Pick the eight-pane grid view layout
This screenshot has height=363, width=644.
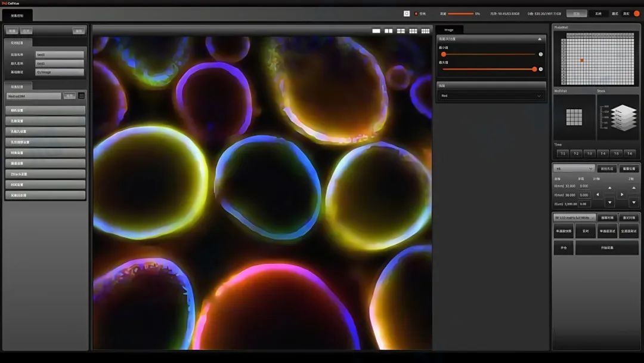click(426, 31)
